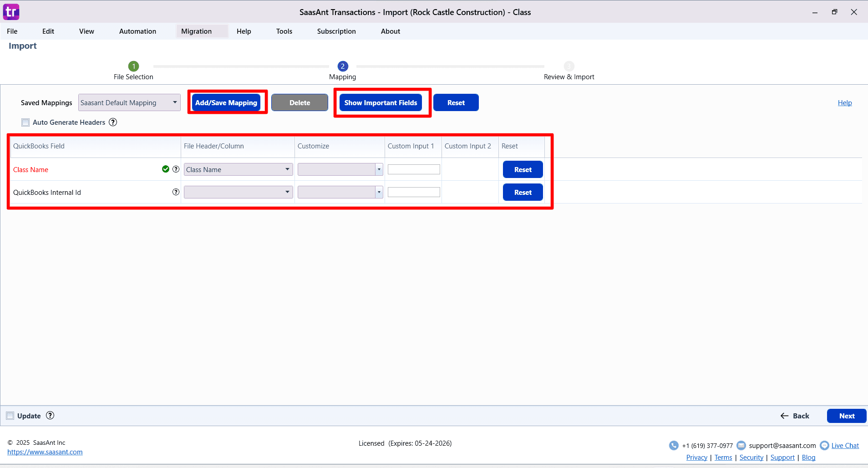
Task: Click green check icon in Class Name row
Action: 166,169
